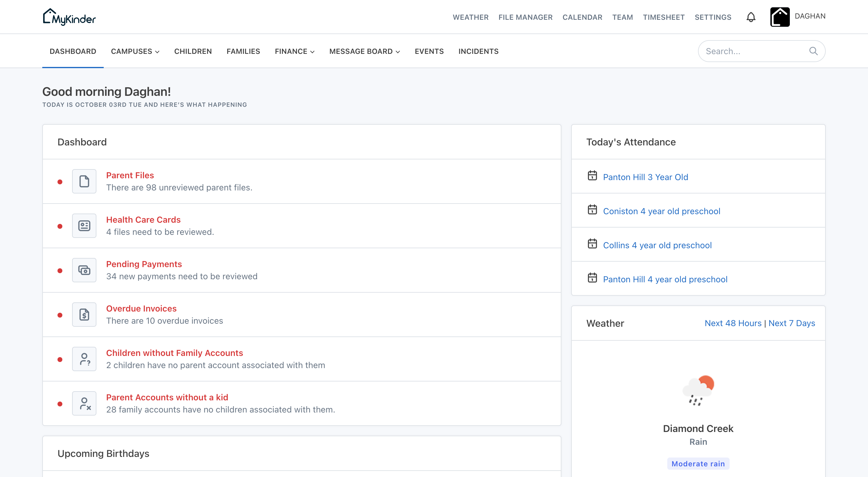Click calendar icon beside Panton Hill 4 year old preschool
This screenshot has height=477, width=868.
(592, 278)
